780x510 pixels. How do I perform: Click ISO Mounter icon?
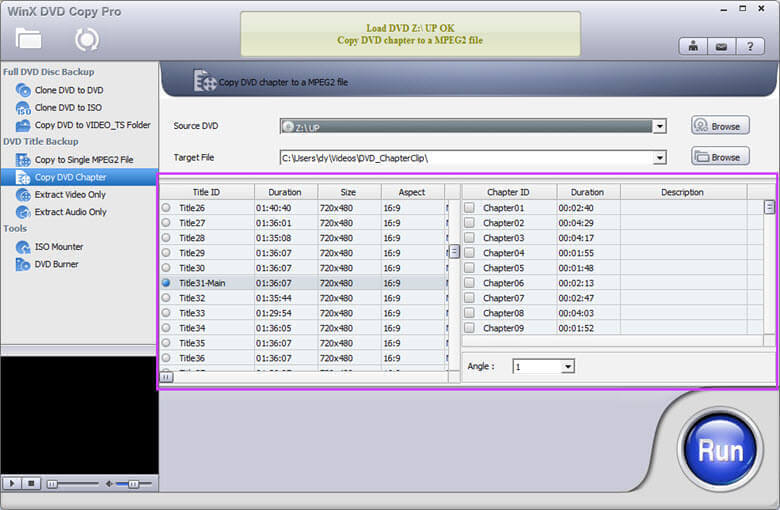click(x=23, y=247)
